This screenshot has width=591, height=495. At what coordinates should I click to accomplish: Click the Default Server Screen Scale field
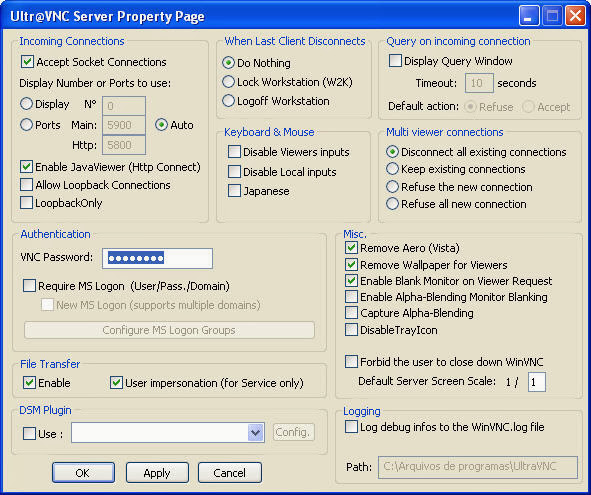pyautogui.click(x=537, y=382)
